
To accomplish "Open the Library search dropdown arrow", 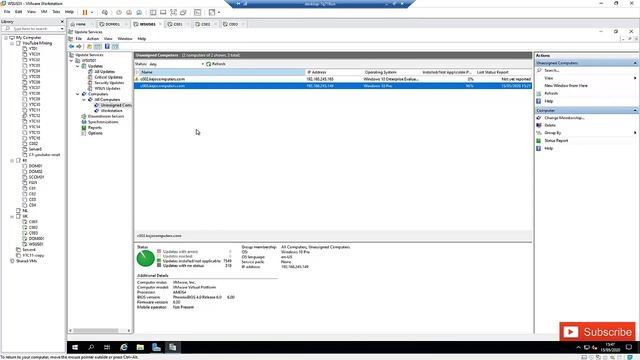I will pyautogui.click(x=62, y=29).
